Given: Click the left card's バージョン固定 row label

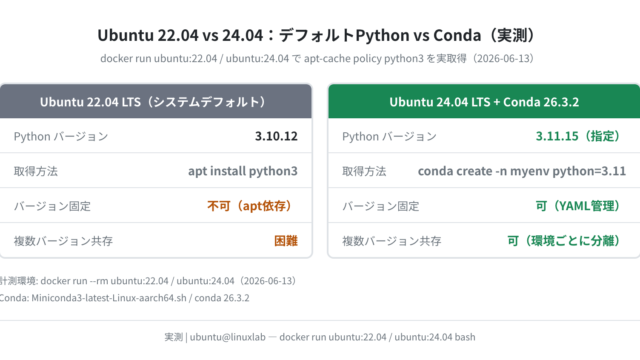Looking at the screenshot, I should point(52,206).
